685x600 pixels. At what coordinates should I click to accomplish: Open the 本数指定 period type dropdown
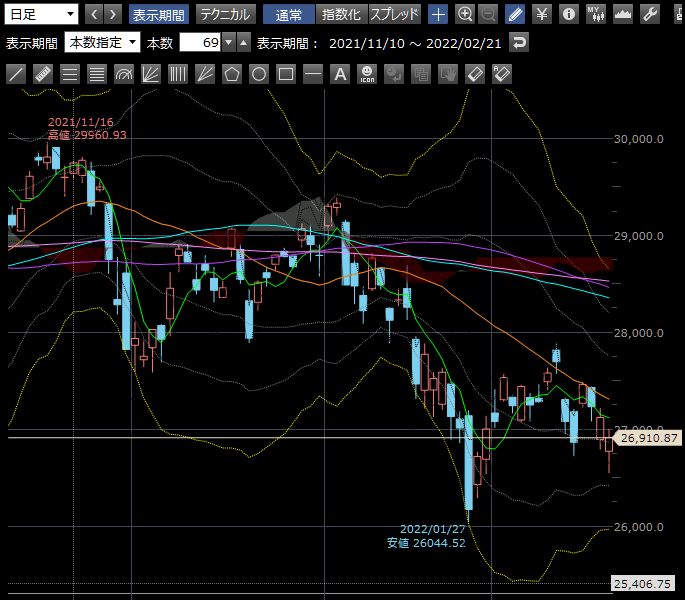[102, 43]
